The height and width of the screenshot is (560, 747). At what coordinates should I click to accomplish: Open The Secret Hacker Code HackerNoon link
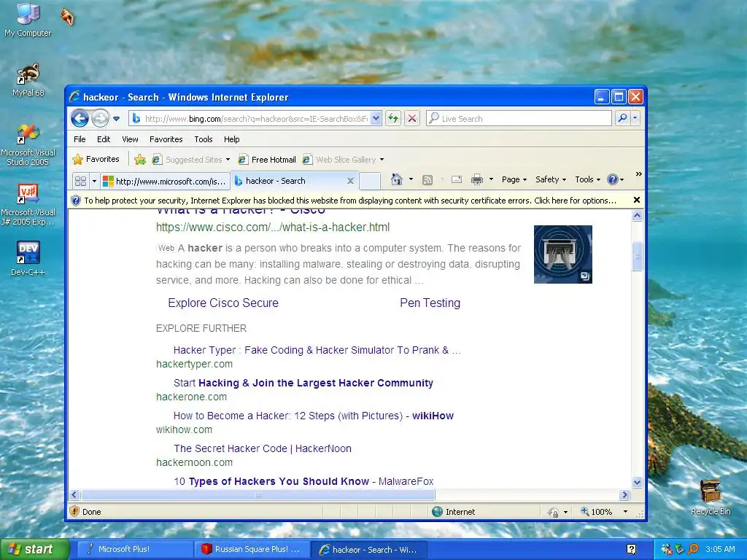pos(262,448)
